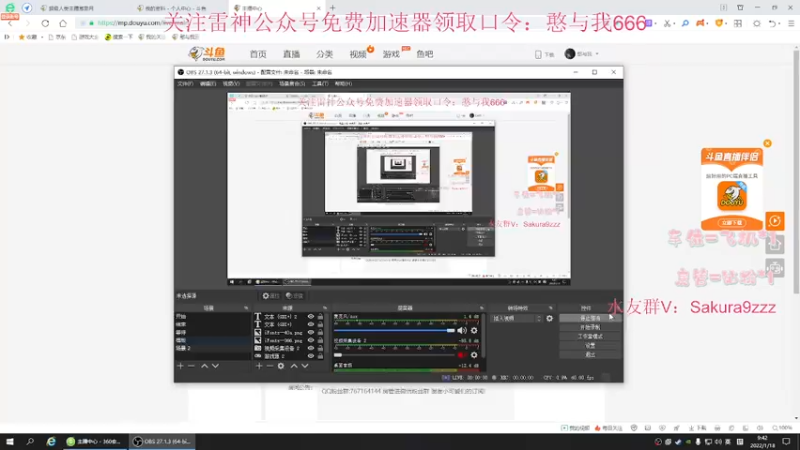This screenshot has height=450, width=800.
Task: Click second mixer channel volume slider
Action: [x=394, y=355]
